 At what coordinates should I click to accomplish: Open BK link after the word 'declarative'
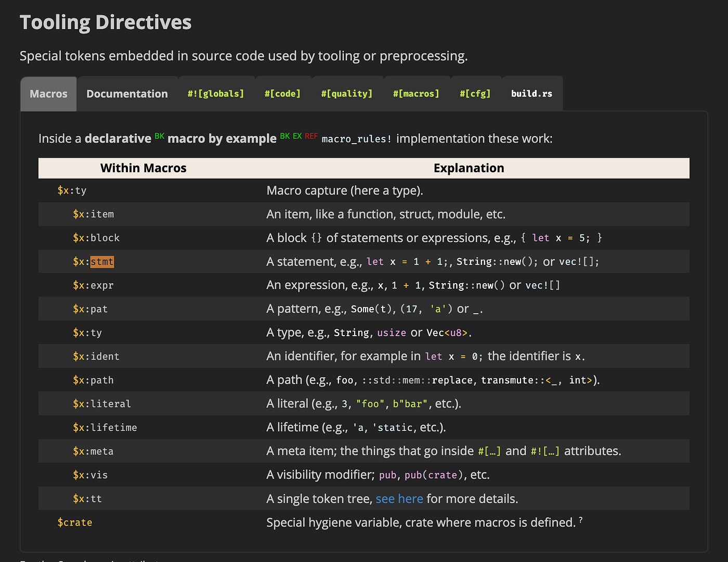(x=159, y=136)
